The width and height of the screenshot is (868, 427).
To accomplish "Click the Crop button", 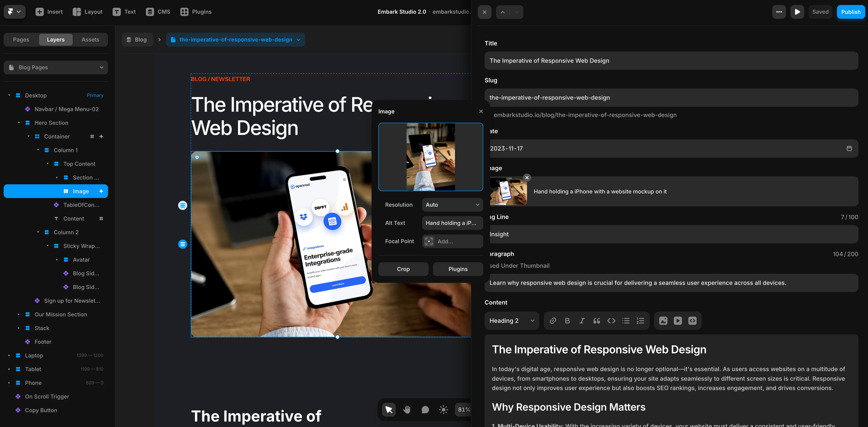I will [x=403, y=269].
